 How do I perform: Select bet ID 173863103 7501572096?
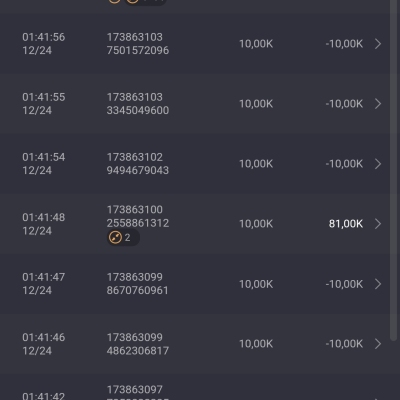click(x=138, y=44)
